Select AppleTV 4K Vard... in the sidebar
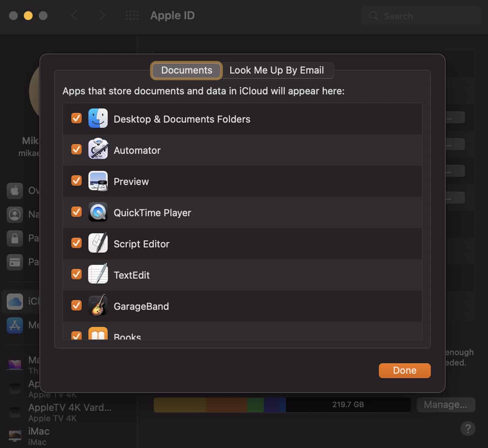 point(69,412)
